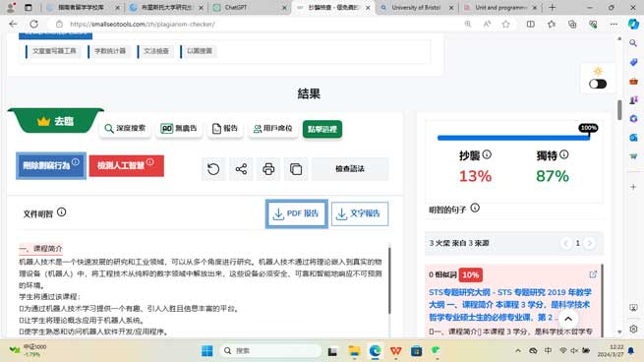Screen dimensions: 644x362
Task: Click info icon beside matched sentences
Action: tap(475, 208)
